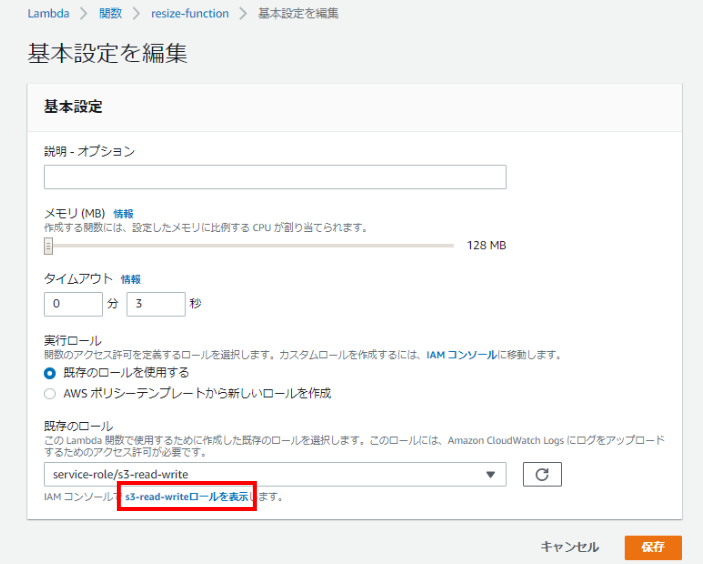Click the 基本設定 section heading
The height and width of the screenshot is (564, 703).
click(73, 107)
